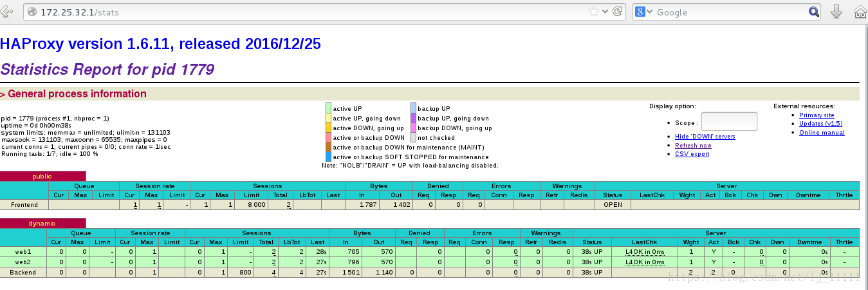Open the URL history dropdown arrow

tap(606, 12)
